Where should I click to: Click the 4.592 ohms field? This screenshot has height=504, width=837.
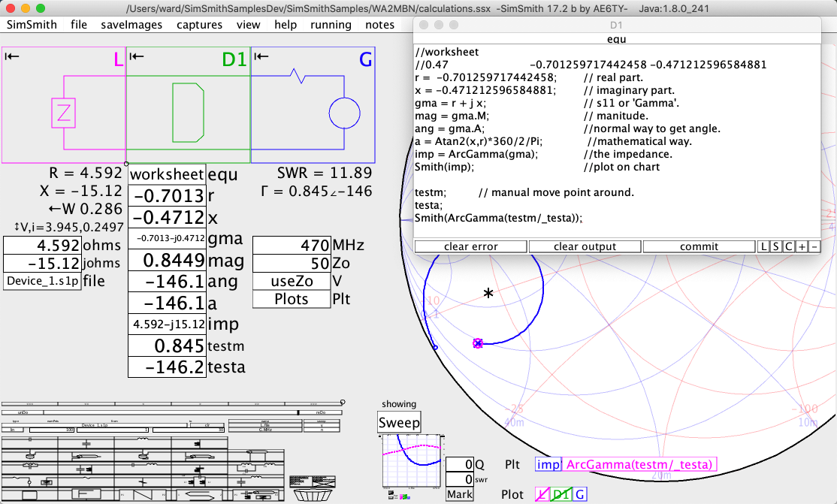(x=42, y=245)
